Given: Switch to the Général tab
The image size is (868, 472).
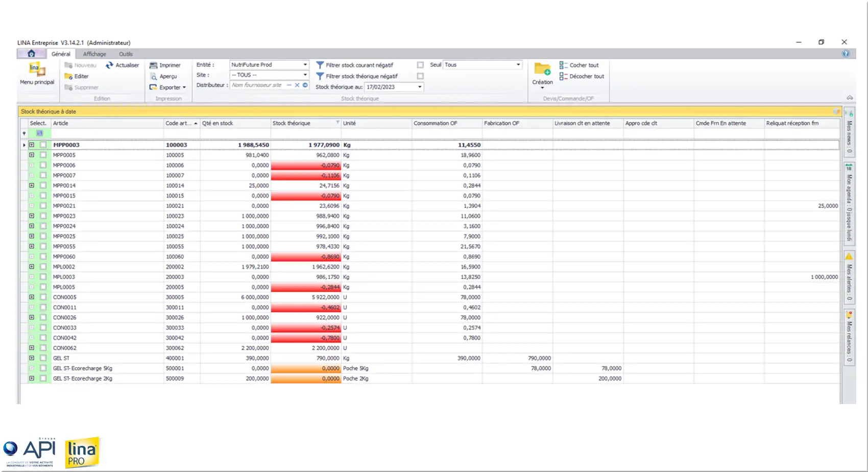Looking at the screenshot, I should tap(61, 54).
